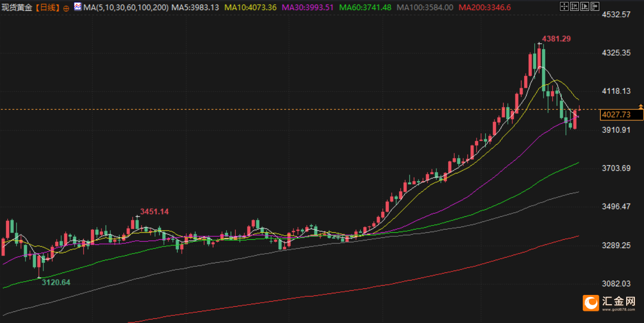Toggle the MA30:3993.51 line label
Image resolution: width=644 pixels, height=323 pixels.
(x=308, y=8)
